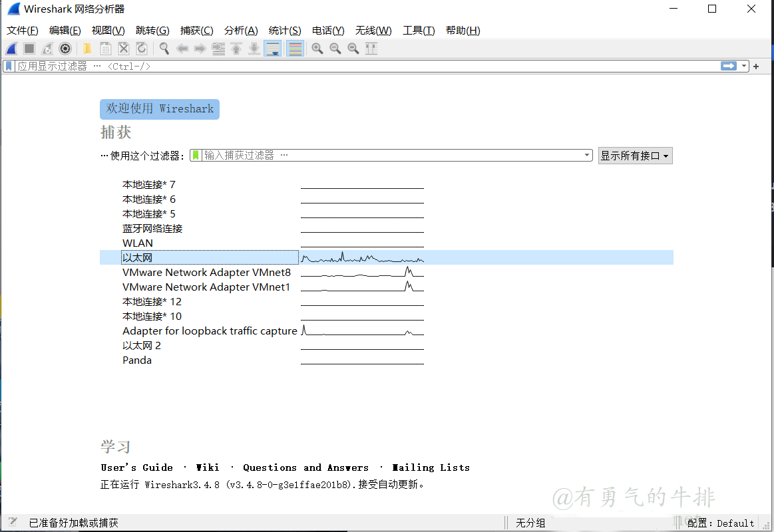Click the 以太网 interface traffic sparkline
Viewport: 774px width, 532px height.
click(x=363, y=257)
